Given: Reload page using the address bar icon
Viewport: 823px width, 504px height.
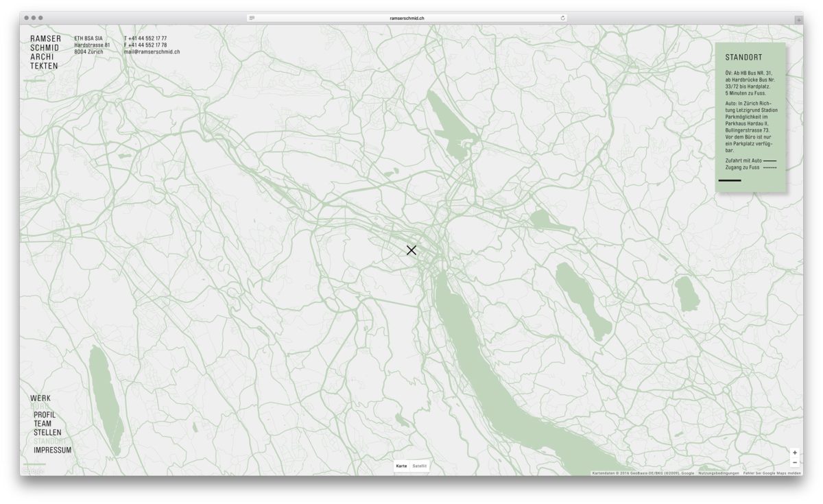Looking at the screenshot, I should (562, 18).
